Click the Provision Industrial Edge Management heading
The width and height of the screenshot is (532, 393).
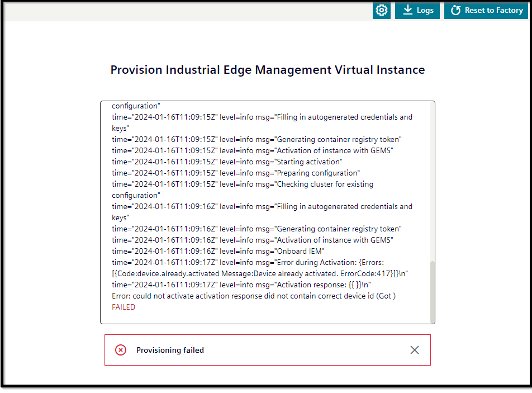coord(268,70)
